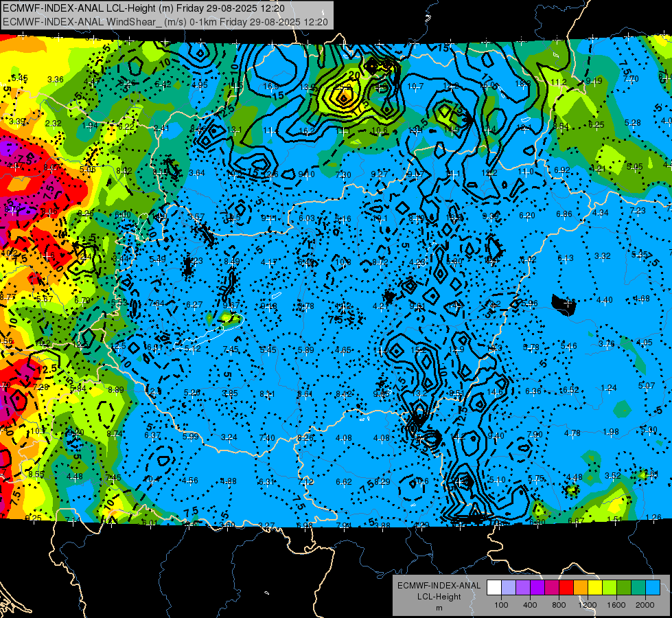The height and width of the screenshot is (618, 672).
Task: Click the grid value '9.19' on the map
Action: click(x=594, y=81)
